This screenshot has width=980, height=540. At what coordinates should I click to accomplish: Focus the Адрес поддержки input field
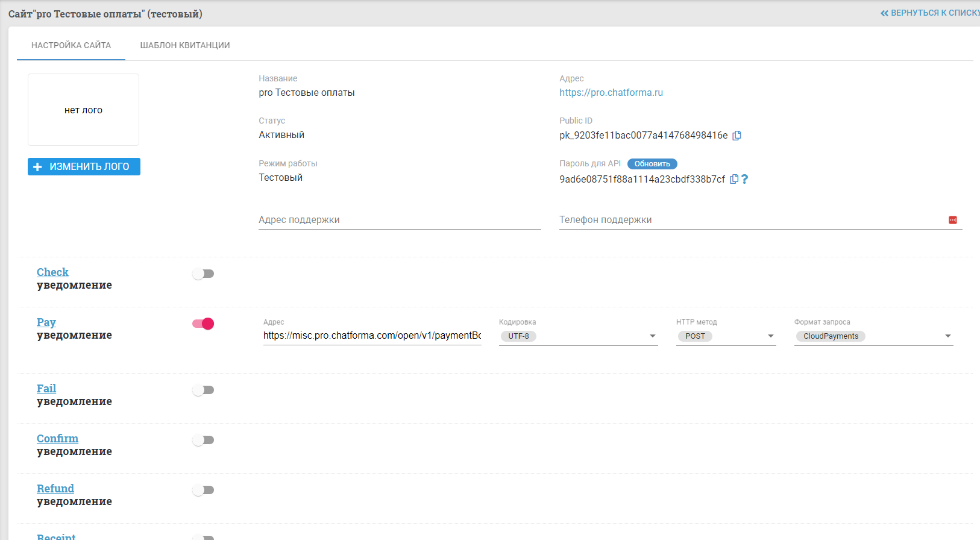tap(400, 220)
